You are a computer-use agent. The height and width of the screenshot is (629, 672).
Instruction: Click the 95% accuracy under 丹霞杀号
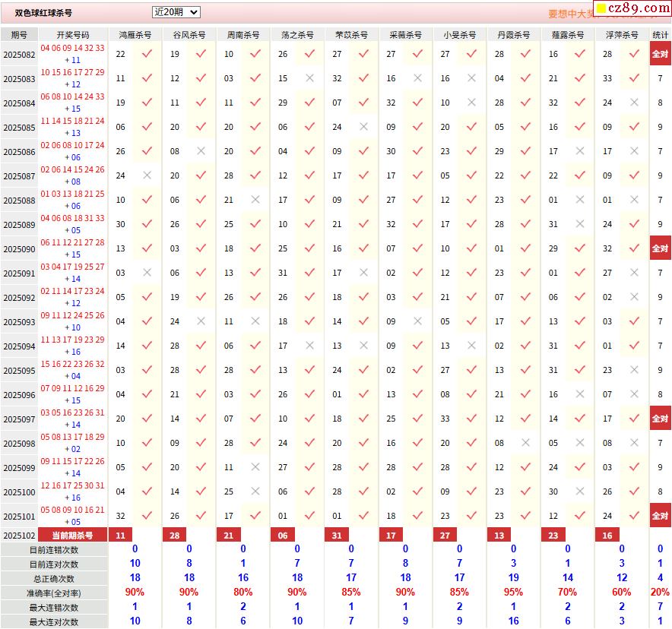point(513,593)
